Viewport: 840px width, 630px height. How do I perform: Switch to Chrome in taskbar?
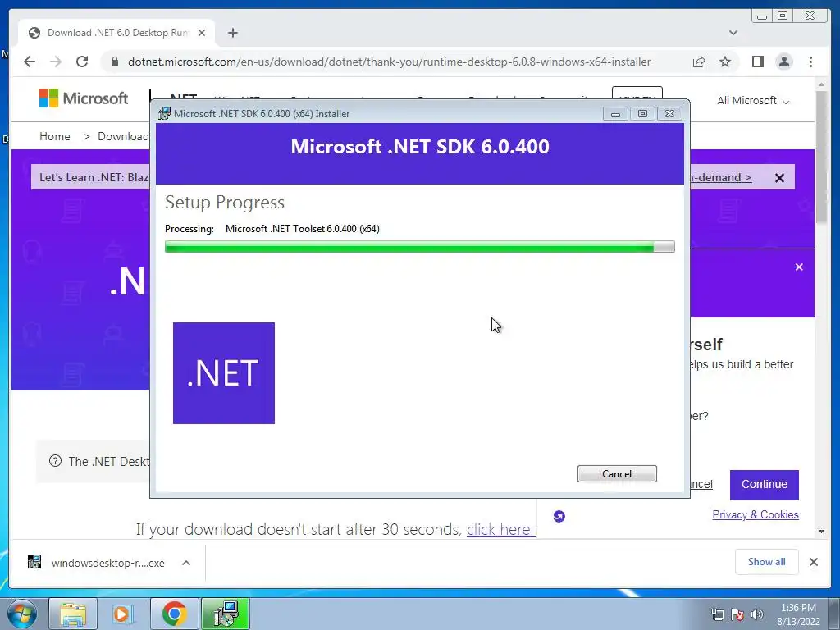click(x=174, y=614)
